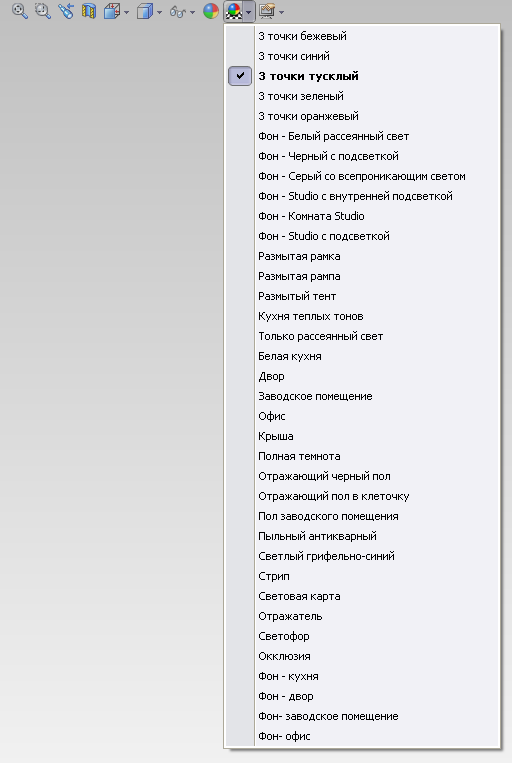Viewport: 512px width, 763px height.
Task: Select the Zoom to Area tool
Action: click(x=43, y=11)
